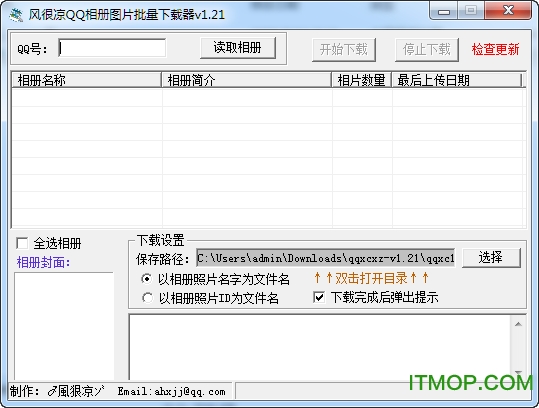Screen dimensions: 539x408
Task: Focus the QQ号 input field
Action: [x=112, y=48]
